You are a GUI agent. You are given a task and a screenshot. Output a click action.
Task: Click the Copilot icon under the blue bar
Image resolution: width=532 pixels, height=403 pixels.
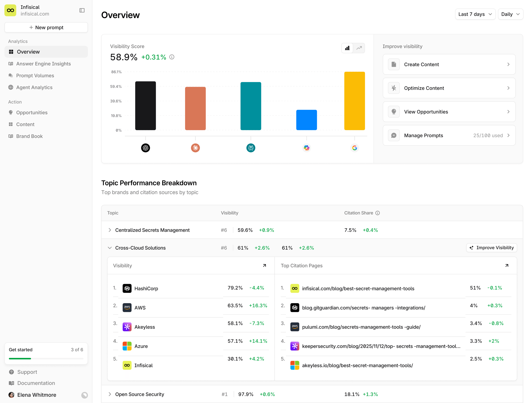pyautogui.click(x=306, y=148)
